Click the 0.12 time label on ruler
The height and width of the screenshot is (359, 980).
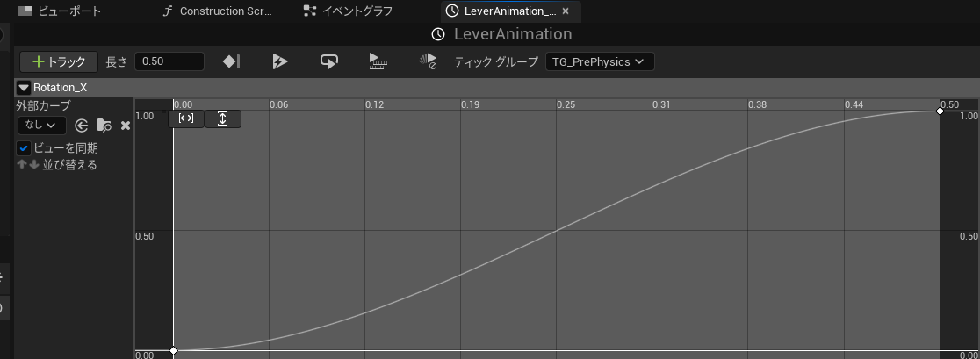(374, 104)
